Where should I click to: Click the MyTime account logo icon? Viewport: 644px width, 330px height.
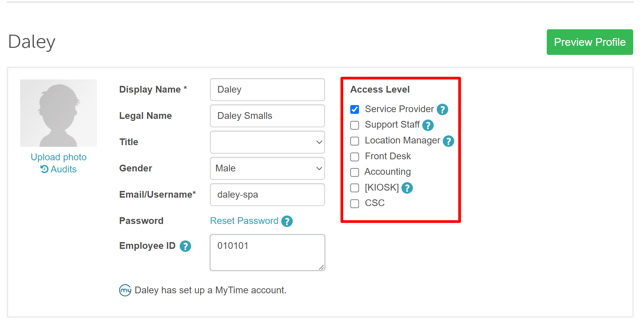pos(125,290)
